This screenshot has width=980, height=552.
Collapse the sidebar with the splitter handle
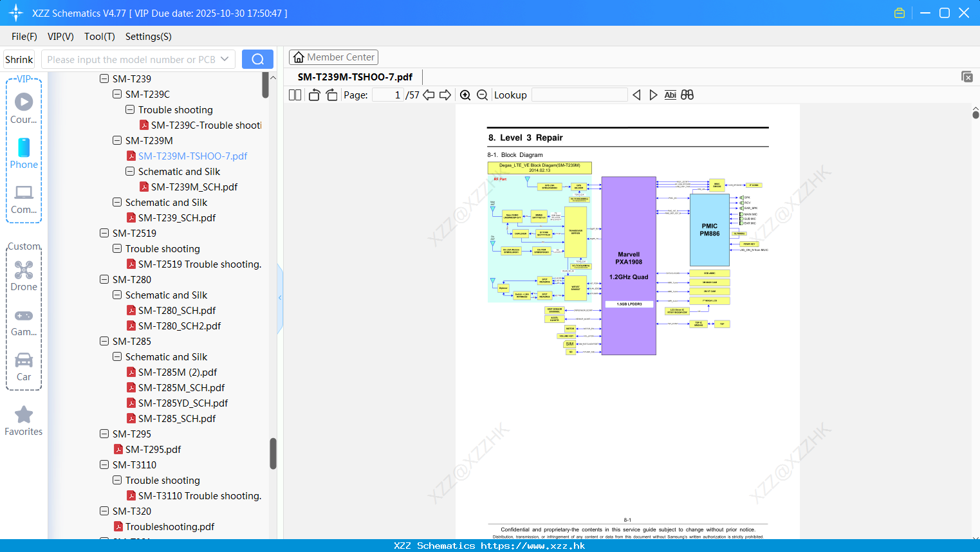(280, 297)
